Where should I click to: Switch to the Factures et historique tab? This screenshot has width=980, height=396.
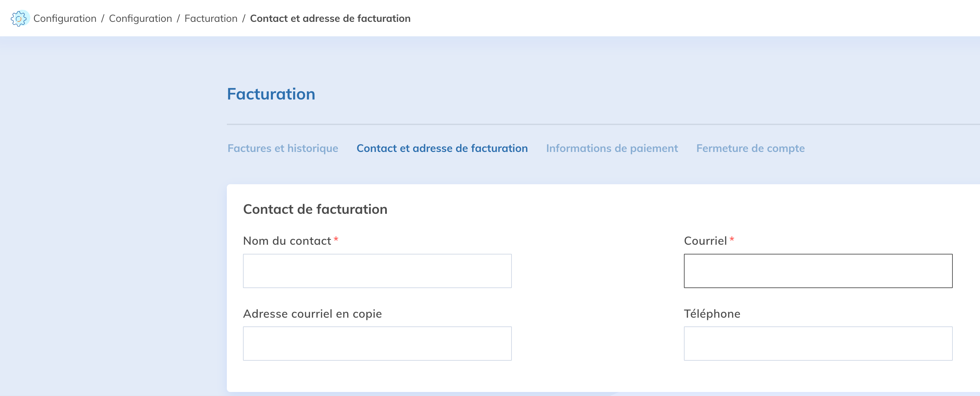coord(283,148)
